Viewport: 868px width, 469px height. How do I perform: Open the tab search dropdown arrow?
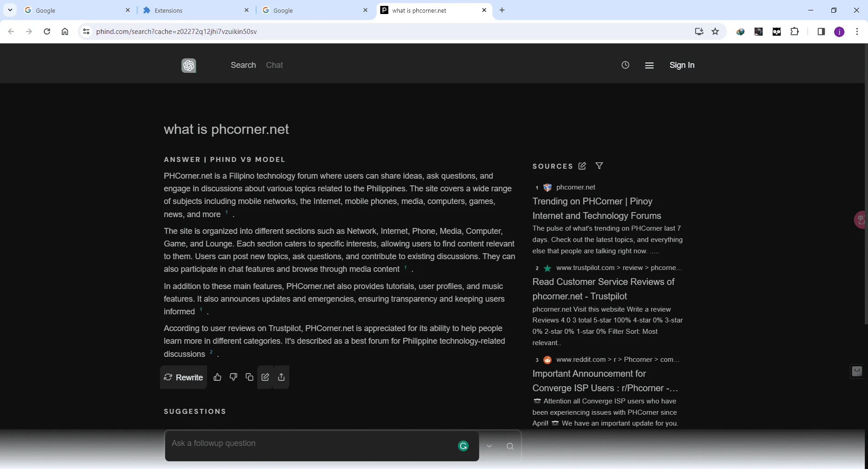[10, 10]
